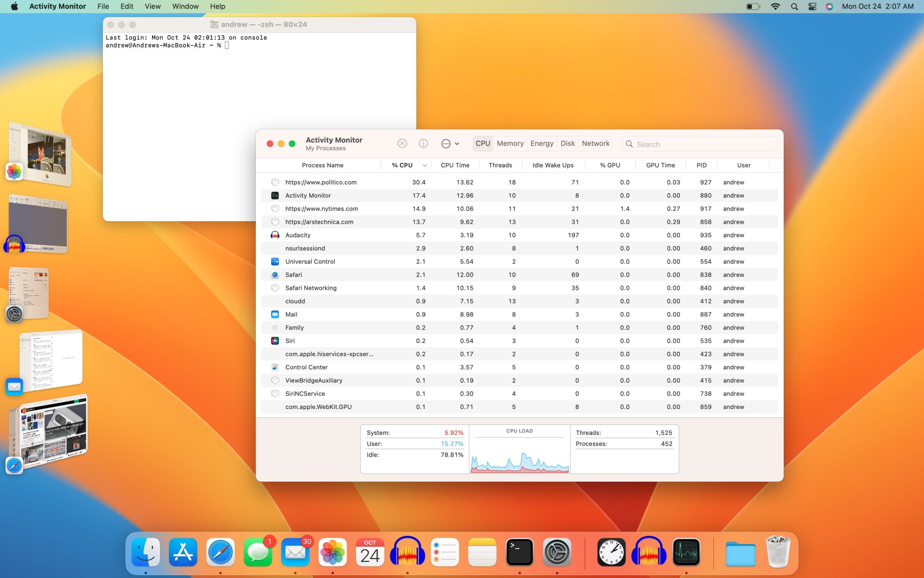Screen dimensions: 924x578
Task: Keep CPU view selected in the segmented control
Action: coord(483,143)
